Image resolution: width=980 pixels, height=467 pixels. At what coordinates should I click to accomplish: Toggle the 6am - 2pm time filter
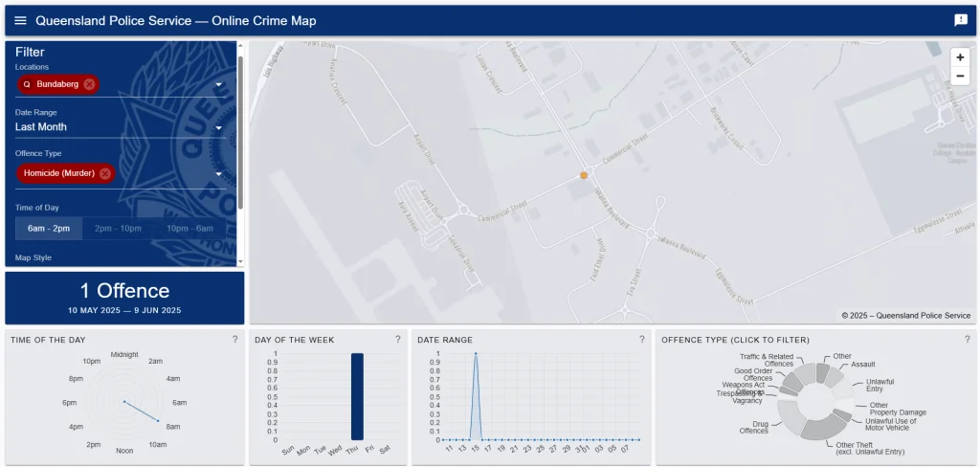pos(49,228)
